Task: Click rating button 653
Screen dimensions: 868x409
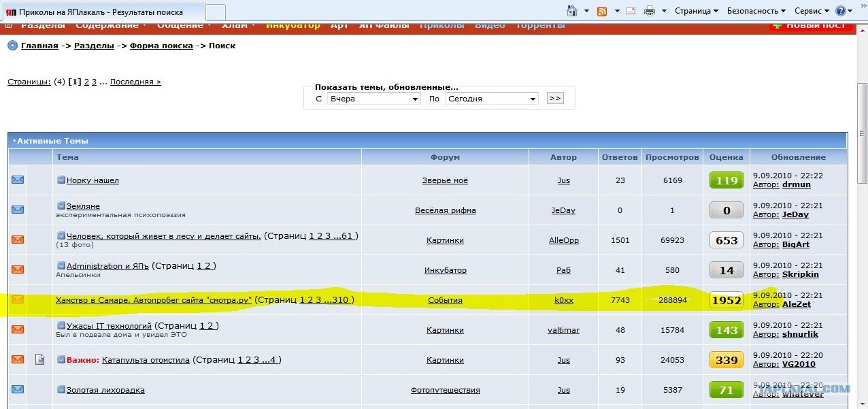Action: pos(726,240)
